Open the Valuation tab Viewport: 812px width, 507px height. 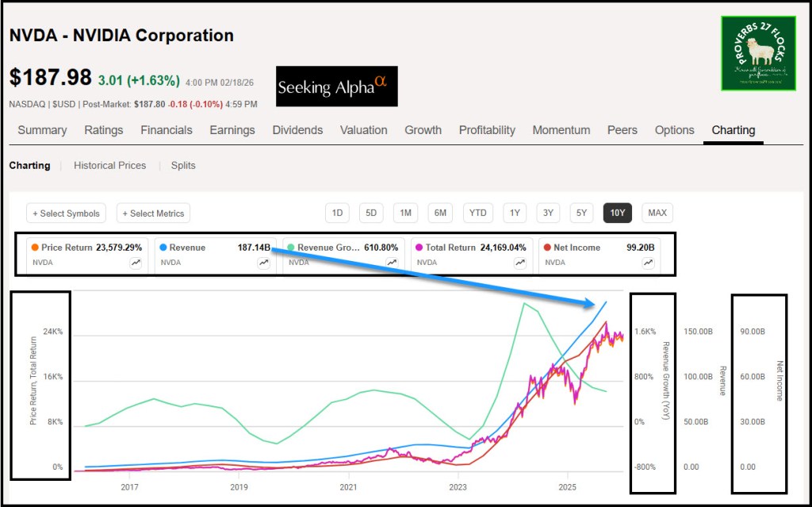(363, 130)
